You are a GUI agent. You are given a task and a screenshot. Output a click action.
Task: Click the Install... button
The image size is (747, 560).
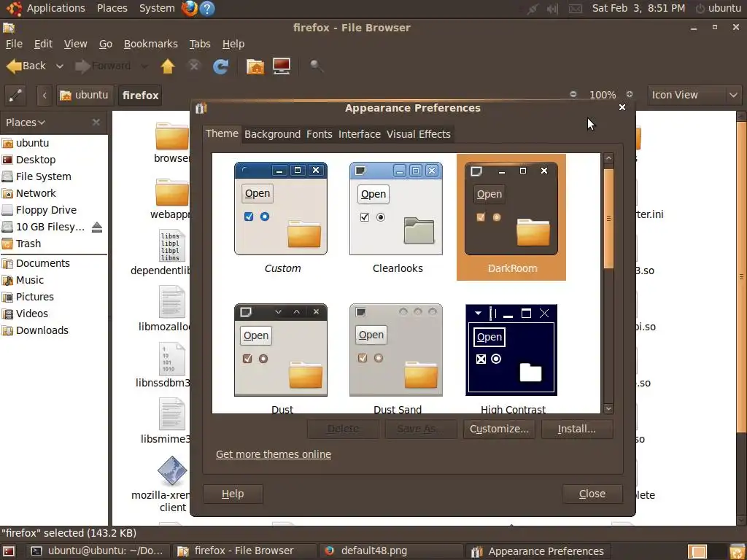coord(576,429)
